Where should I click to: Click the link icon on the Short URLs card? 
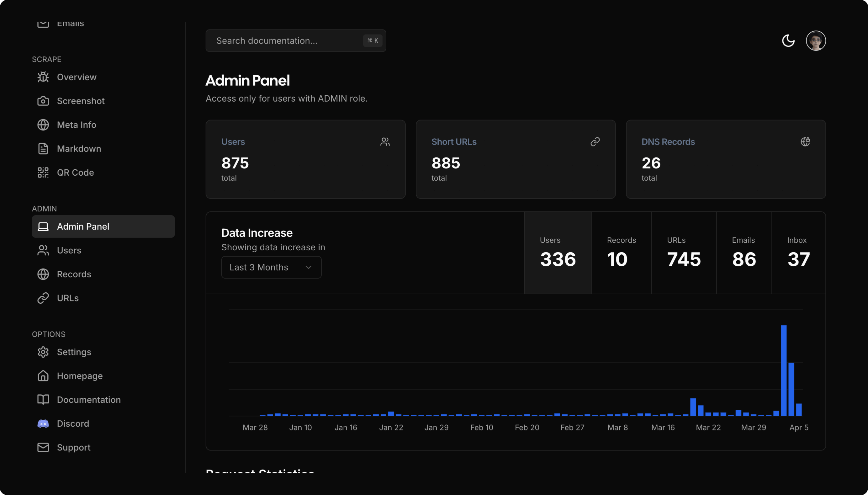[x=595, y=142]
